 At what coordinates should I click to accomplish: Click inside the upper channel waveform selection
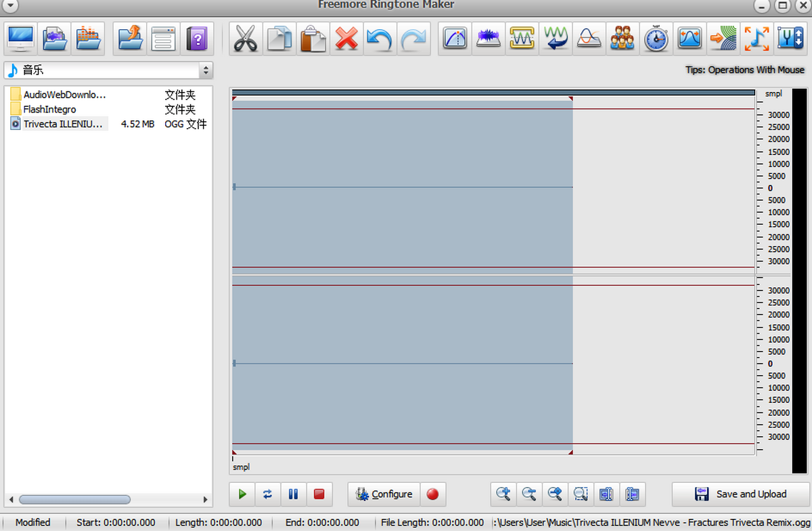pos(402,188)
